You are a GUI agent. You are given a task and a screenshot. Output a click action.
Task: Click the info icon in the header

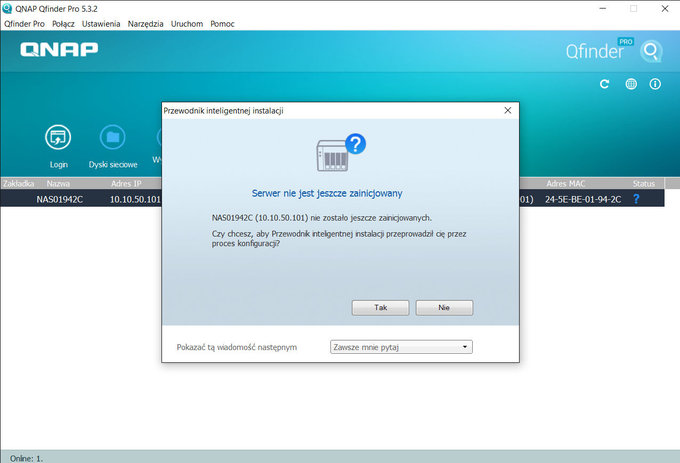click(x=655, y=84)
